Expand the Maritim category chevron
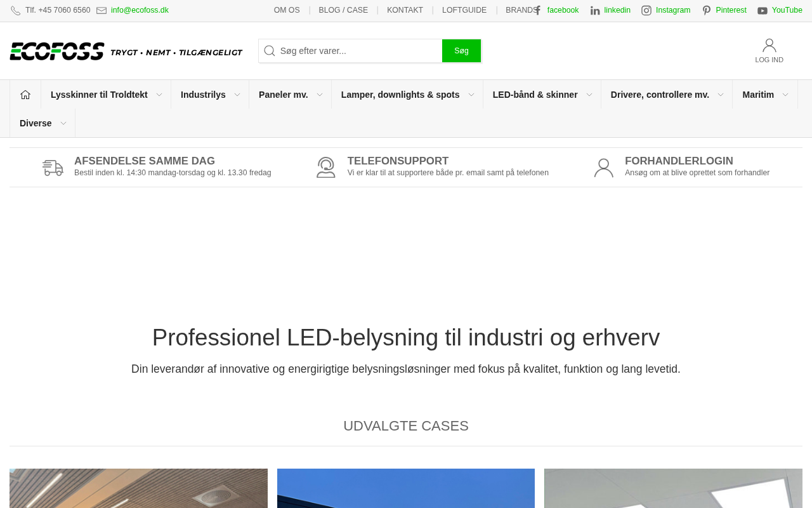Screen dimensions: 812x508 [x=785, y=95]
